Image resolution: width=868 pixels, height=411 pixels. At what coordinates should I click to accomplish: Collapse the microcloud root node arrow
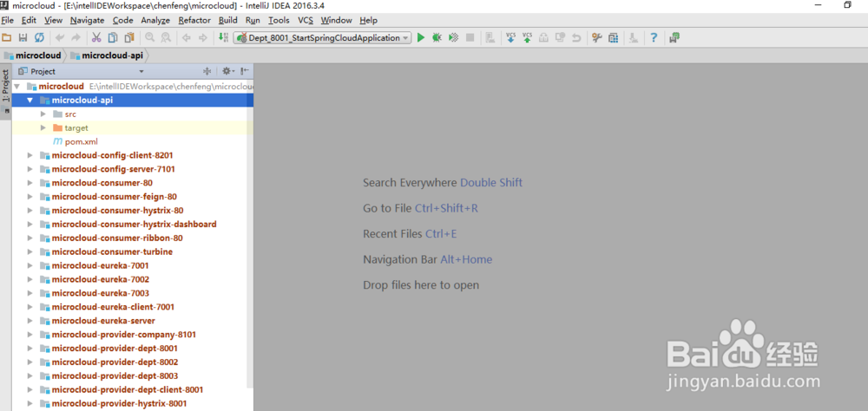pos(16,87)
